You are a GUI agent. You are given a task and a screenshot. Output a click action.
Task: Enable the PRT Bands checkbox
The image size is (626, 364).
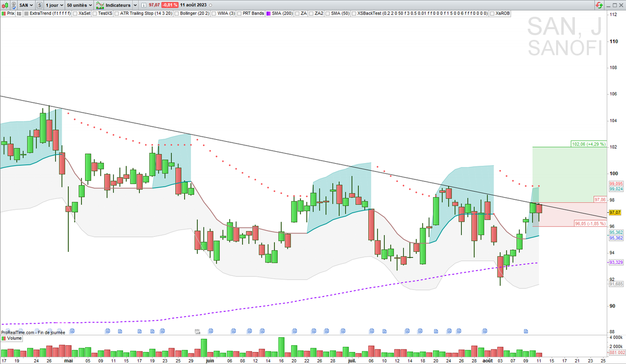(x=239, y=13)
